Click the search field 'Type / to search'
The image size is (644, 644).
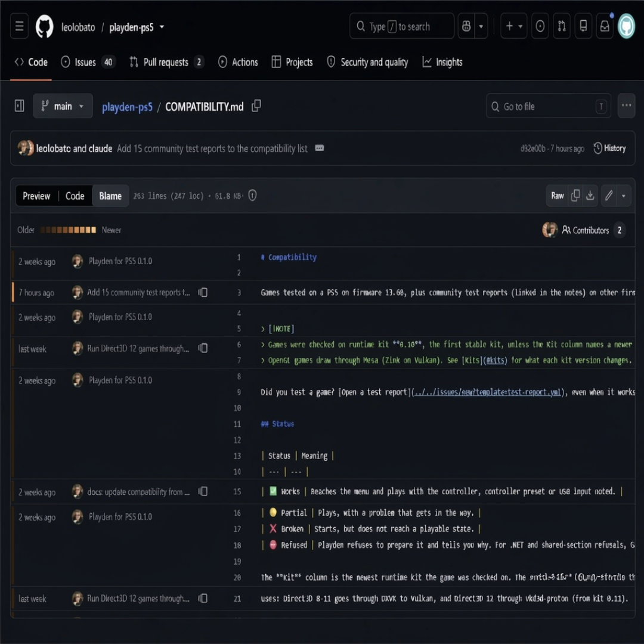tap(402, 26)
